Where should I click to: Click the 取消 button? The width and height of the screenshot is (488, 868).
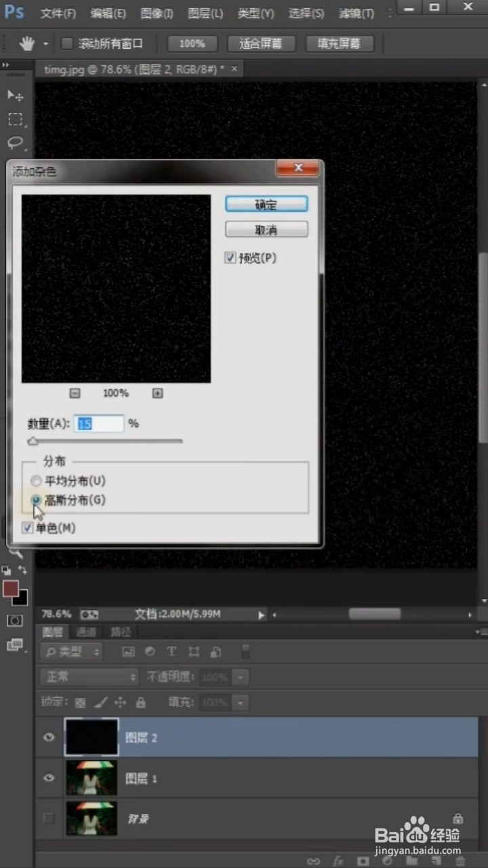pos(266,230)
